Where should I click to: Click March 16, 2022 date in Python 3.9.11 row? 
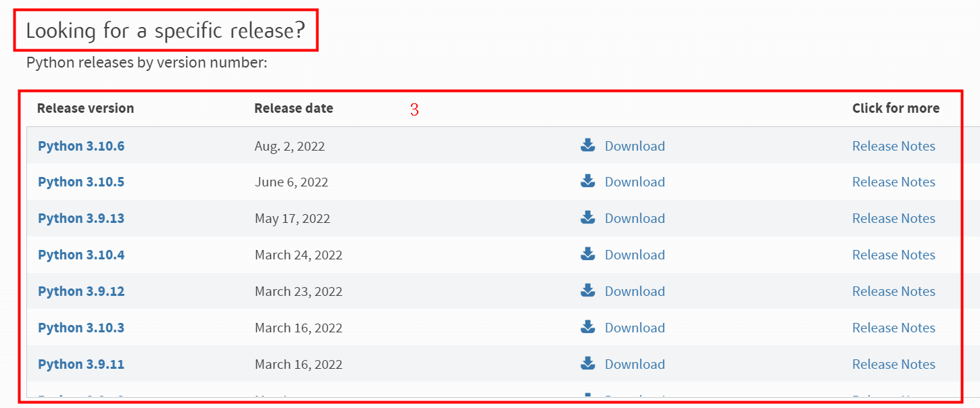(299, 365)
